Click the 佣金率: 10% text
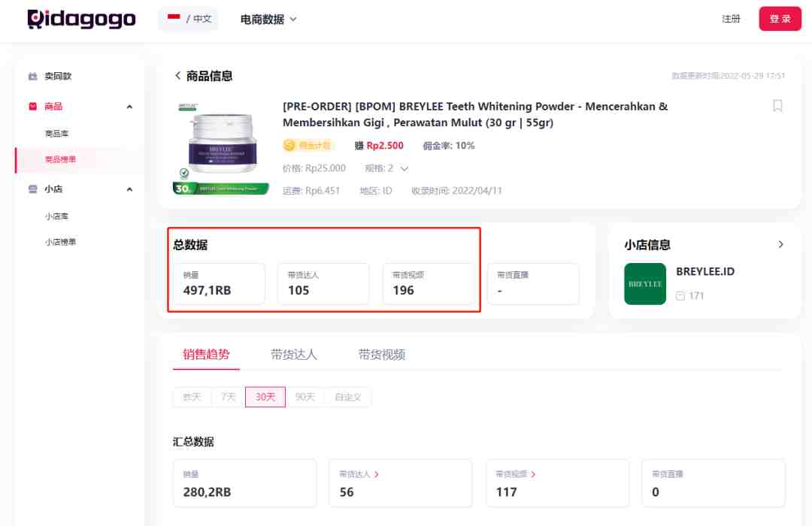The image size is (812, 526). (x=448, y=146)
